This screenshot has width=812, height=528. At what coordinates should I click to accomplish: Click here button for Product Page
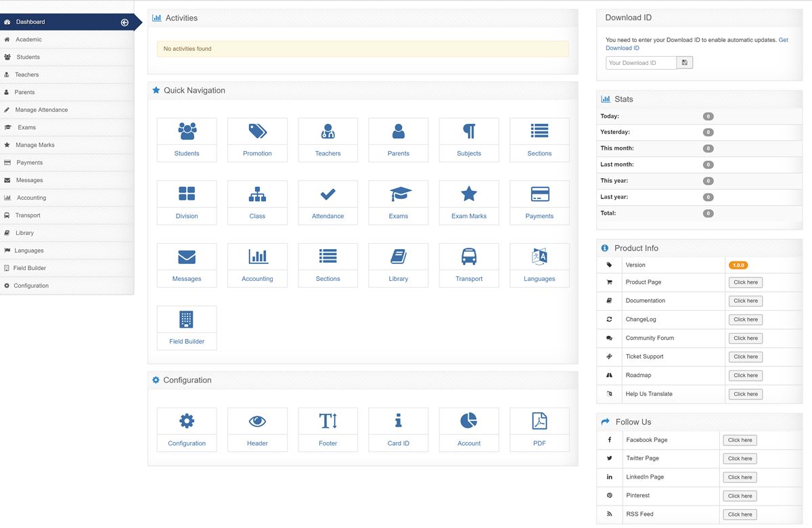(746, 282)
